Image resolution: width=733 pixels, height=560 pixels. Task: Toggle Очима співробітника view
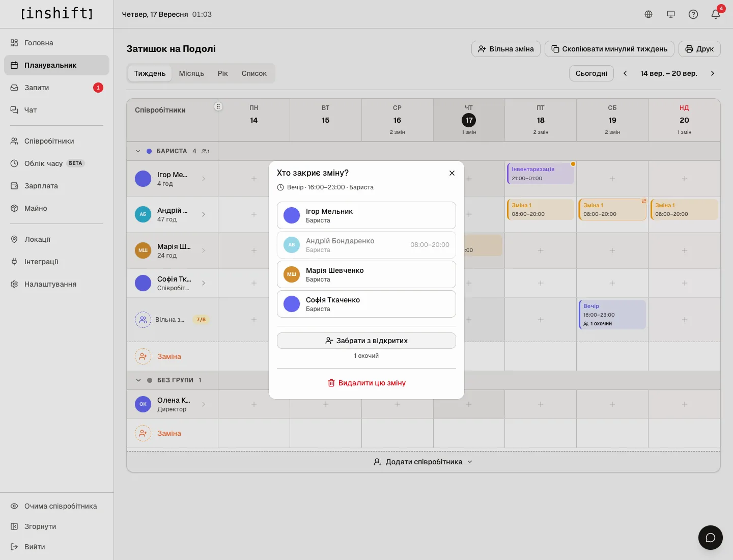pos(57,506)
